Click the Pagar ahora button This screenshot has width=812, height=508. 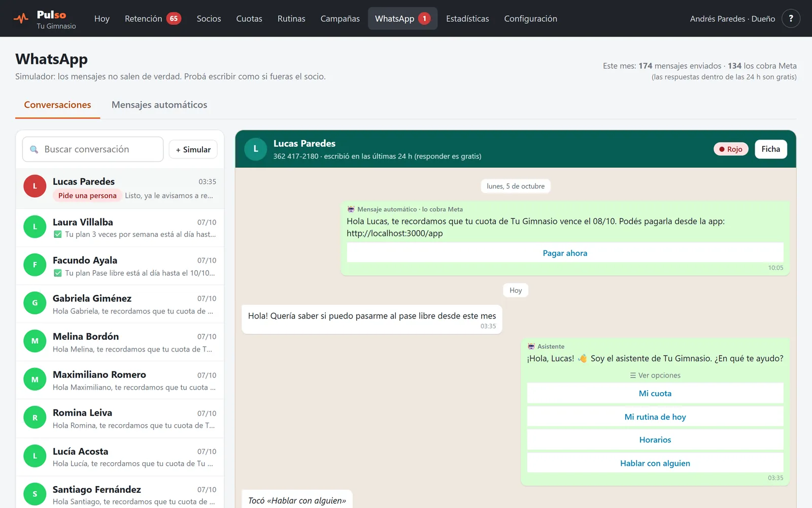pyautogui.click(x=565, y=253)
